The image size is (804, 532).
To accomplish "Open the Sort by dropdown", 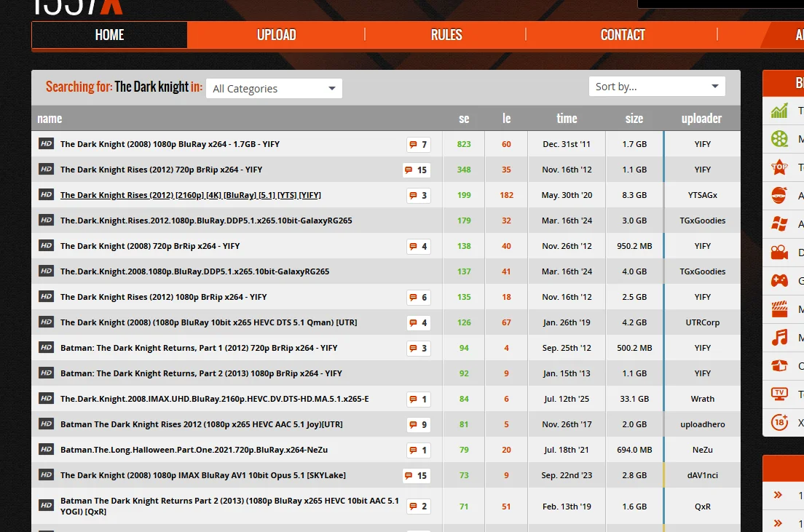I will pyautogui.click(x=657, y=87).
